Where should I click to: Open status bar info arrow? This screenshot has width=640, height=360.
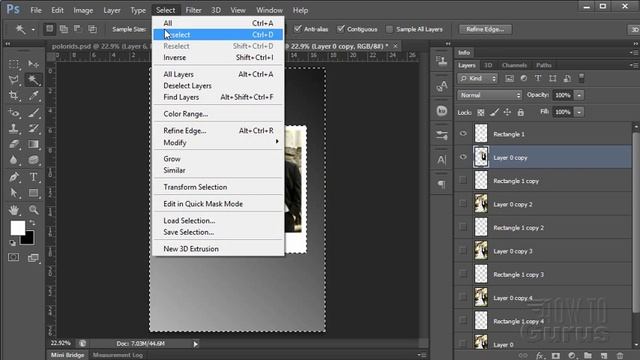[x=195, y=344]
